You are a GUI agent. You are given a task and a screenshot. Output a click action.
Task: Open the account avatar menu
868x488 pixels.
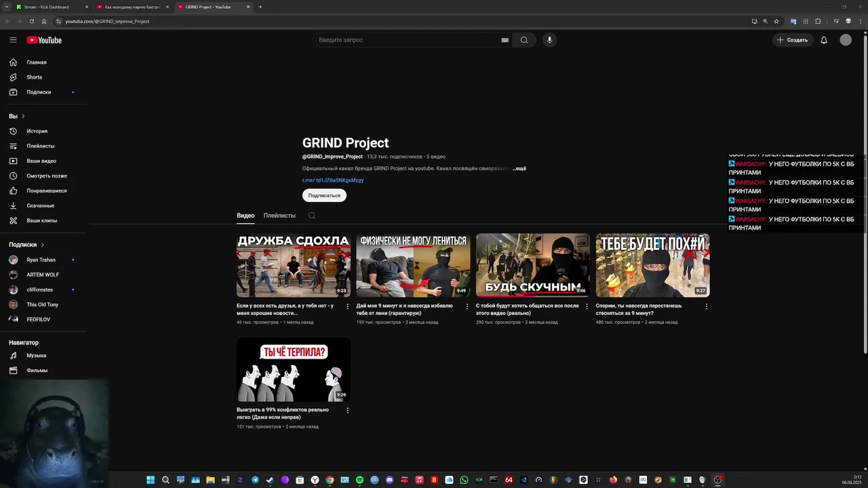(x=846, y=40)
